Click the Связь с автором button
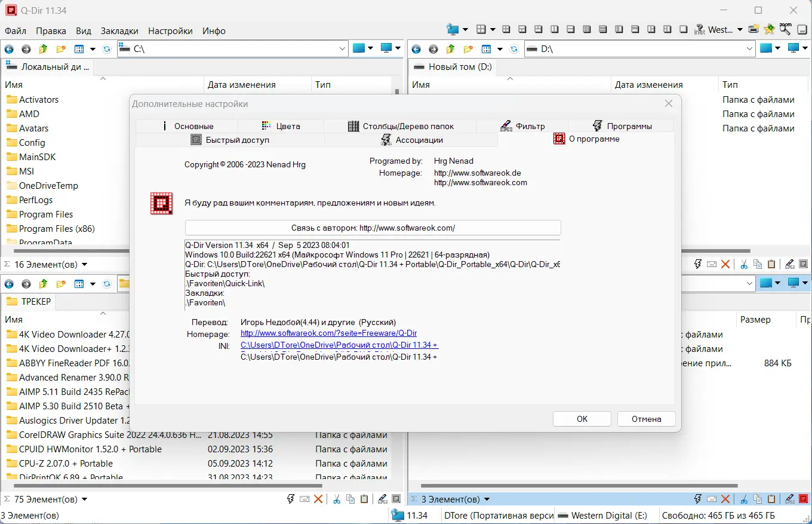 click(x=373, y=228)
